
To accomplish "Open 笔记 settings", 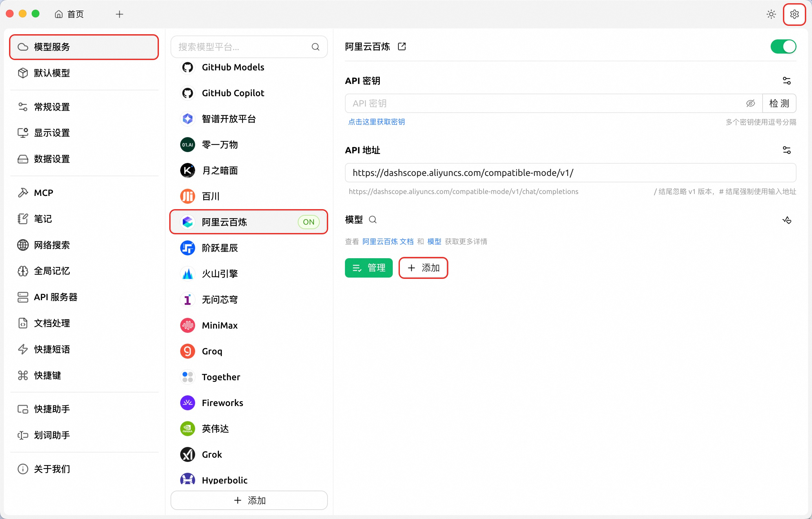I will 84,219.
